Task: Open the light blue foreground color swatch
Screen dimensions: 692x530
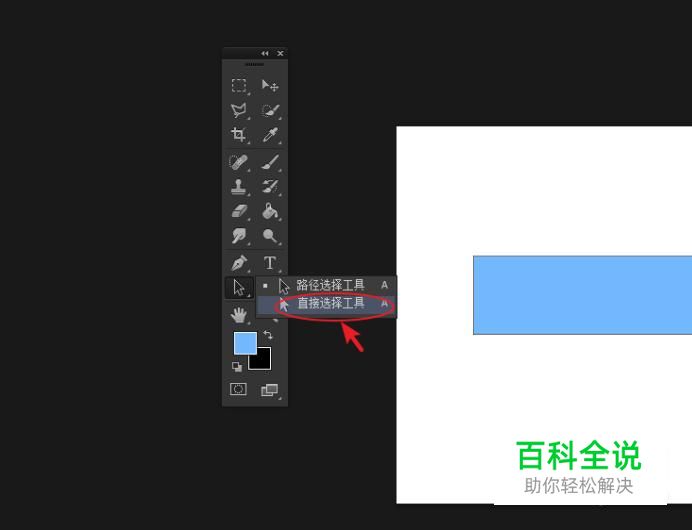Action: pyautogui.click(x=243, y=341)
